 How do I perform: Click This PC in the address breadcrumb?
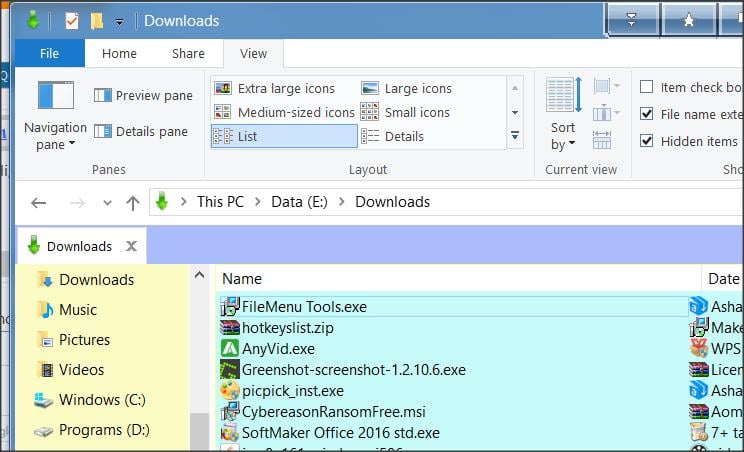[220, 202]
